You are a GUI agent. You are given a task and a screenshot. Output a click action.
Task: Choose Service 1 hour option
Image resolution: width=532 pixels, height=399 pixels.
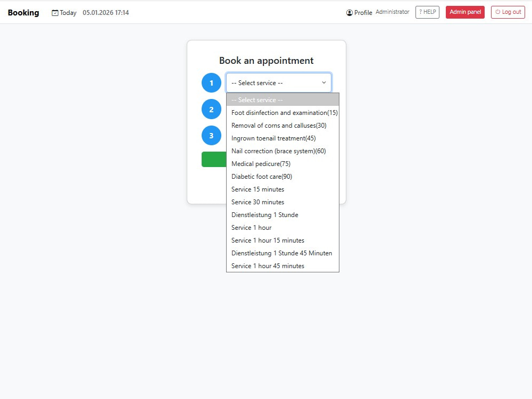(x=282, y=228)
